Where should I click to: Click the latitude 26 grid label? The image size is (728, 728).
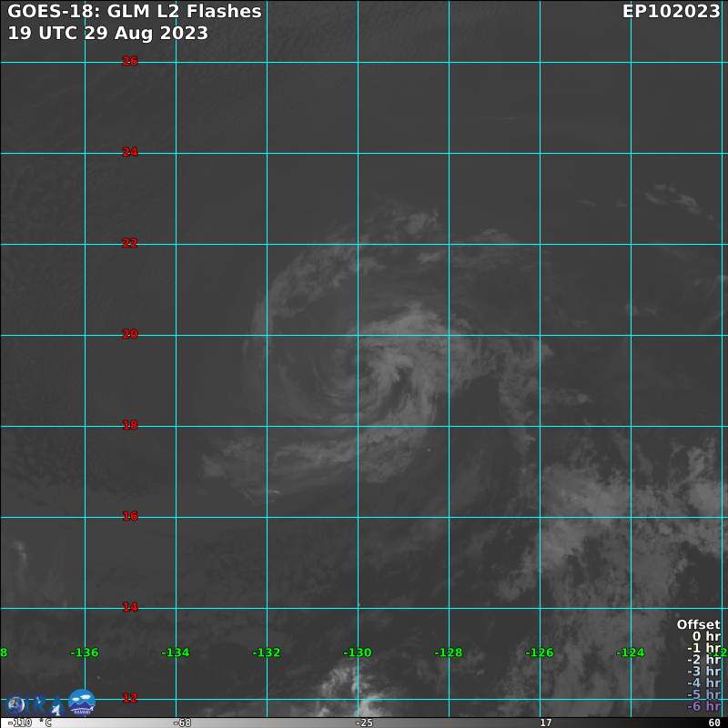click(x=130, y=61)
